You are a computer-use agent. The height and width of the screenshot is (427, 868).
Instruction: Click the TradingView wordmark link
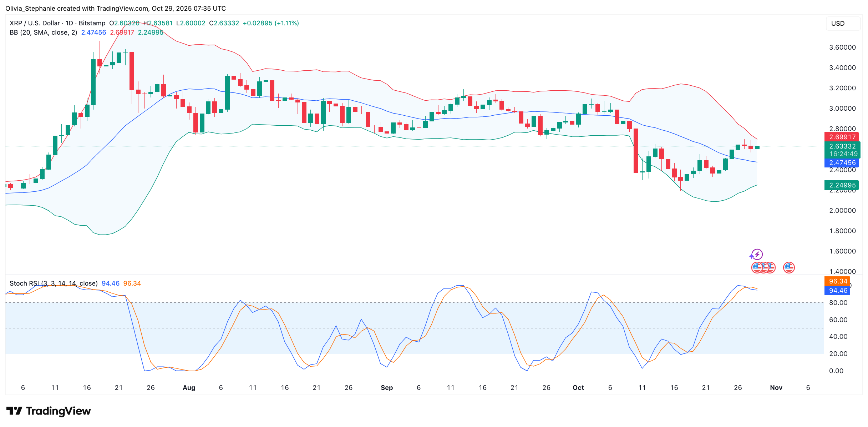(58, 411)
